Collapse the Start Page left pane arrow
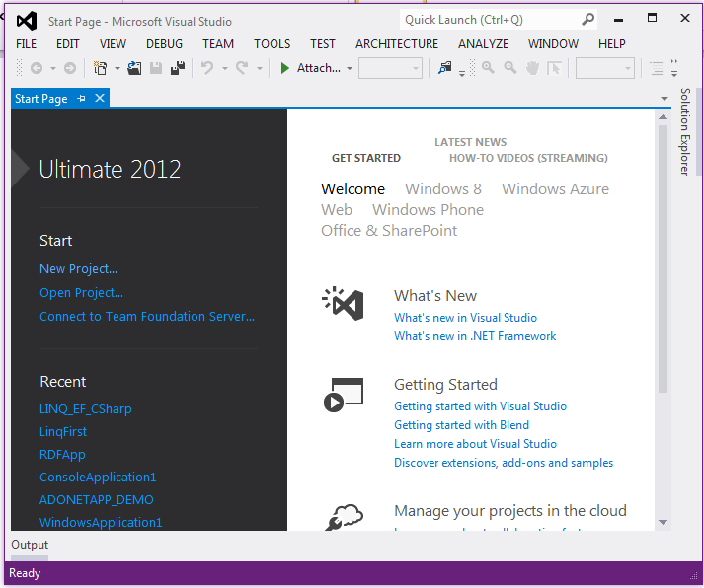Viewport: 704px width, 588px height. click(20, 169)
